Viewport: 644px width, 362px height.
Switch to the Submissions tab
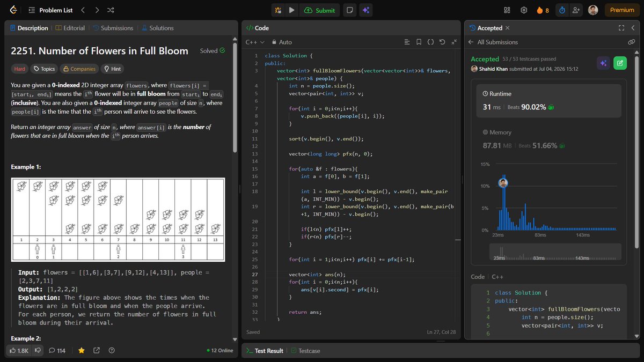[x=113, y=28]
